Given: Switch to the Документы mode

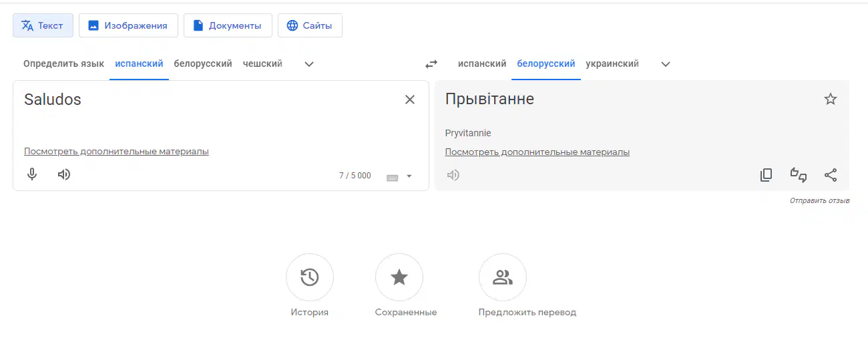Looking at the screenshot, I should 228,25.
